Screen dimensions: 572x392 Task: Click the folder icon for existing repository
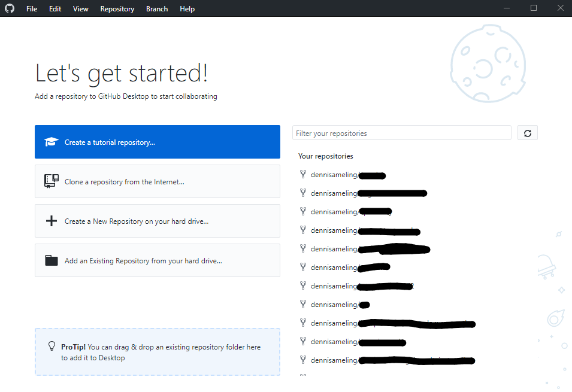52,260
